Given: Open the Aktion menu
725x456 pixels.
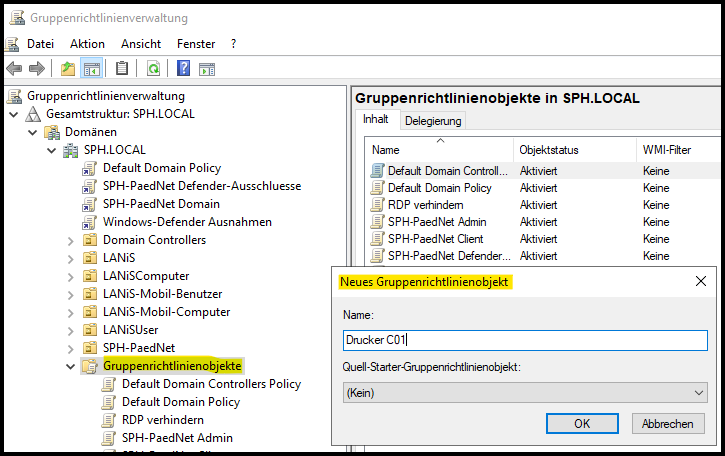Looking at the screenshot, I should (x=87, y=44).
